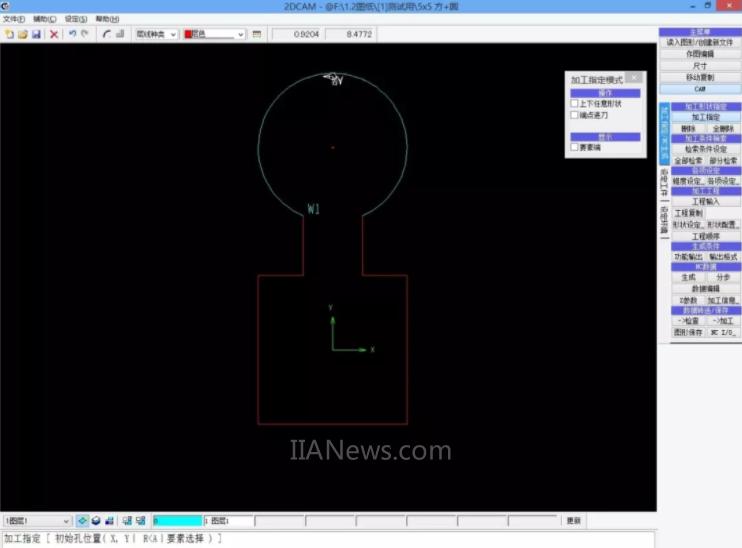Click the blue Undo arrow icon
This screenshot has height=548, width=742.
72,34
